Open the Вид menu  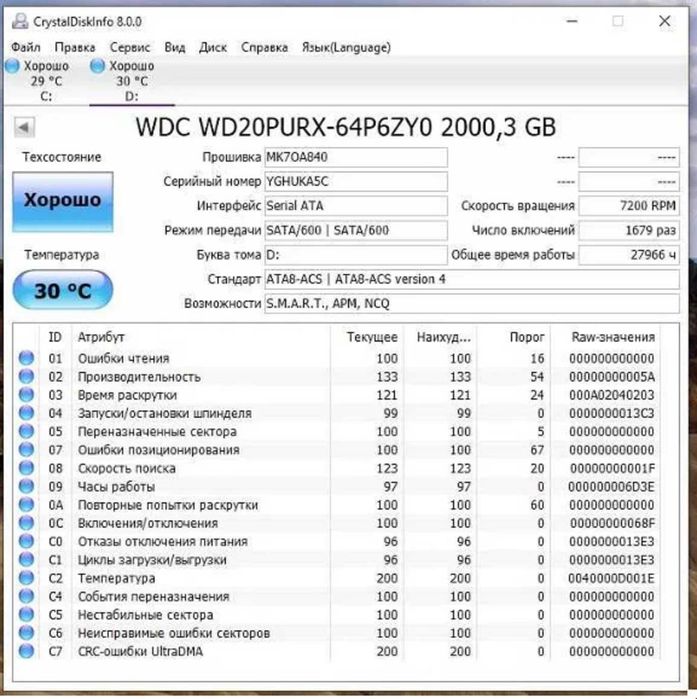(x=175, y=47)
